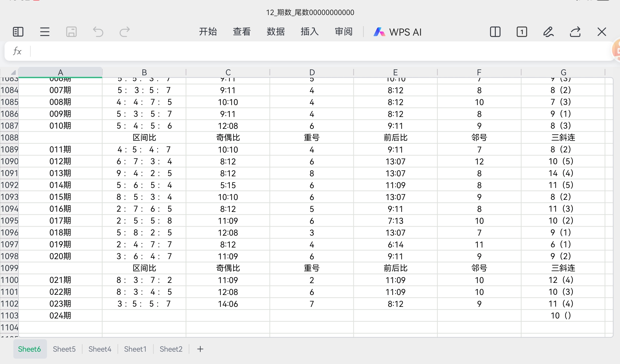The image size is (620, 364).
Task: Share the document via share icon
Action: (575, 32)
